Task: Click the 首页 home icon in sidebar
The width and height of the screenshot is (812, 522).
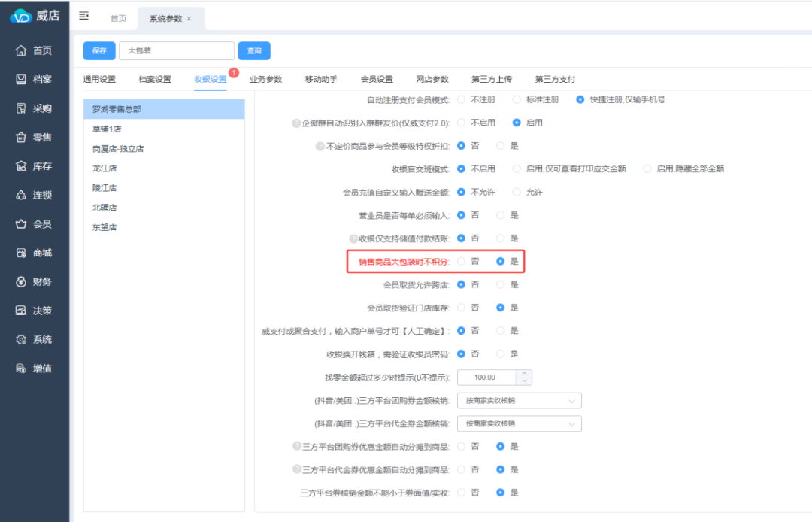Action: click(21, 50)
